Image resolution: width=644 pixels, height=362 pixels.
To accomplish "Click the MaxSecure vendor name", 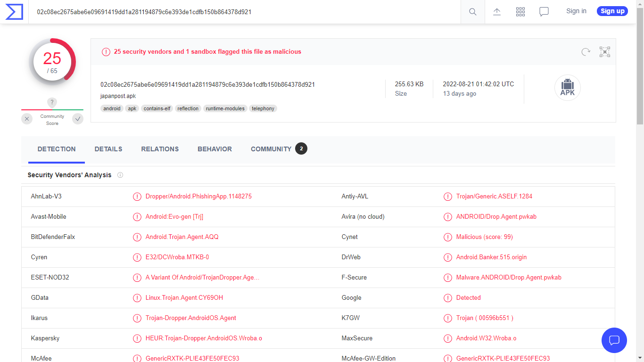I will pyautogui.click(x=357, y=338).
